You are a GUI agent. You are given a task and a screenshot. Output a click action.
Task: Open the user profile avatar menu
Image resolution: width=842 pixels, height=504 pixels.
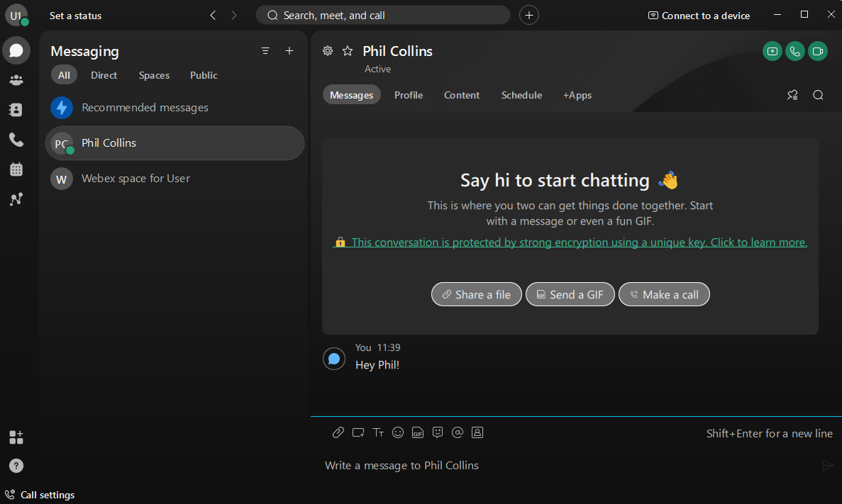[16, 16]
